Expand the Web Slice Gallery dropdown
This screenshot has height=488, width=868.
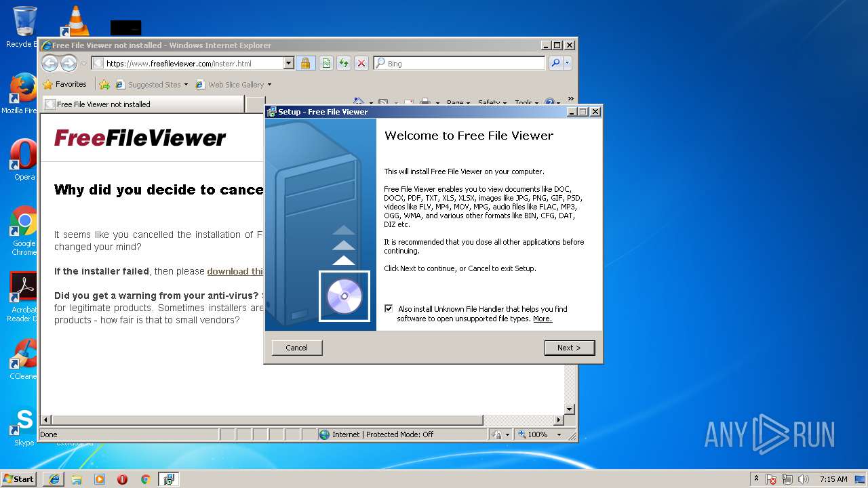point(269,85)
